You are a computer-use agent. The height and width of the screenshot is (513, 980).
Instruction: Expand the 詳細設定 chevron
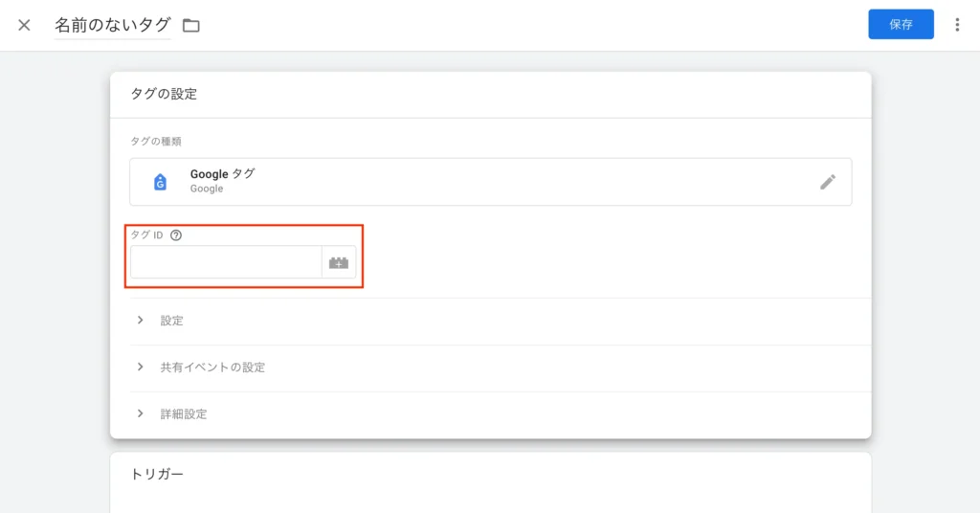[x=140, y=413]
